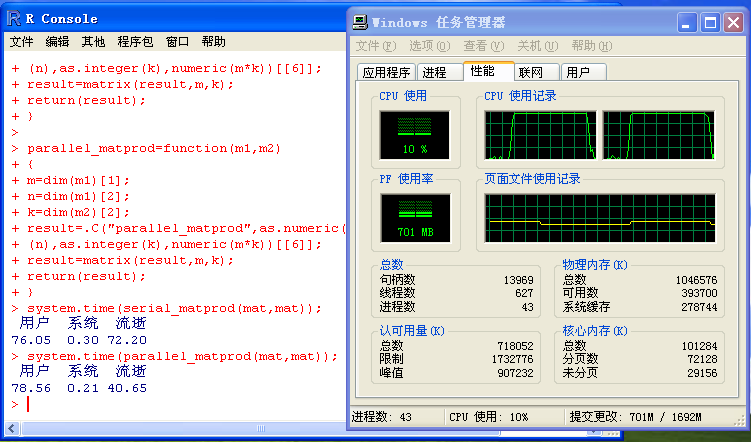
Task: Open Task Manager's 查看(V) menu
Action: click(481, 46)
